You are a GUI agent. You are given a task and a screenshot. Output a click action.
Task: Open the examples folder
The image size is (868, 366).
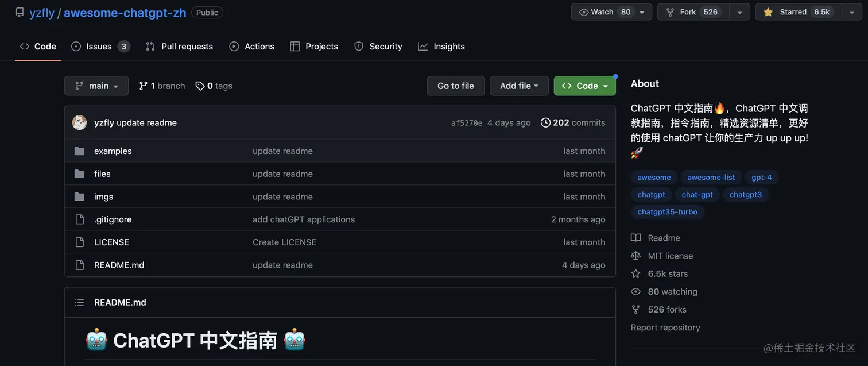point(113,151)
